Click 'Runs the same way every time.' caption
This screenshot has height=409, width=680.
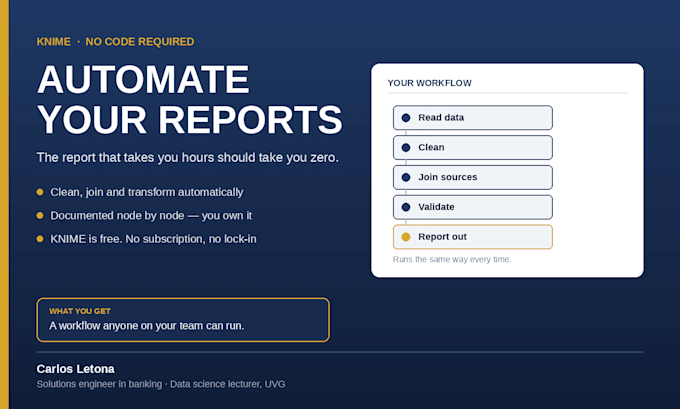pos(452,259)
